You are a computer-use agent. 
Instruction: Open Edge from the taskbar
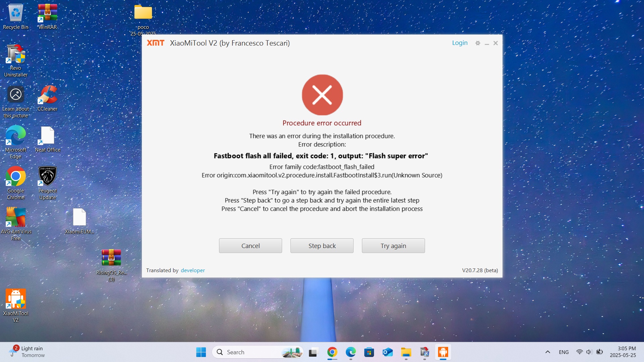point(351,352)
